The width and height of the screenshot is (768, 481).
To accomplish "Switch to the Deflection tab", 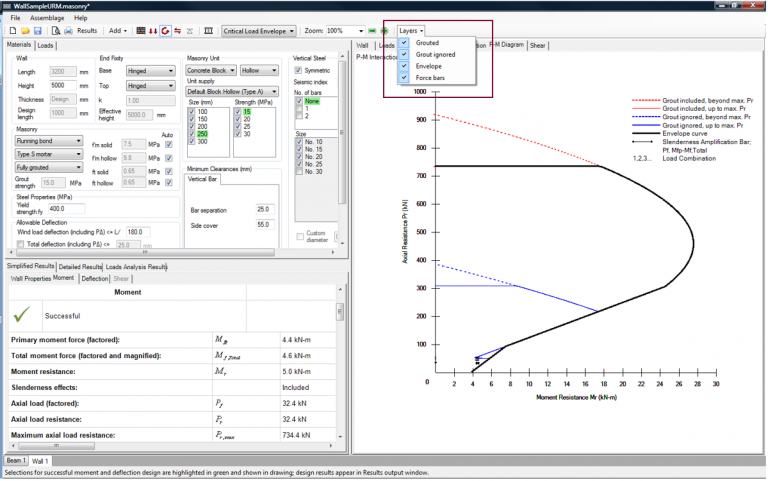I will click(x=95, y=279).
